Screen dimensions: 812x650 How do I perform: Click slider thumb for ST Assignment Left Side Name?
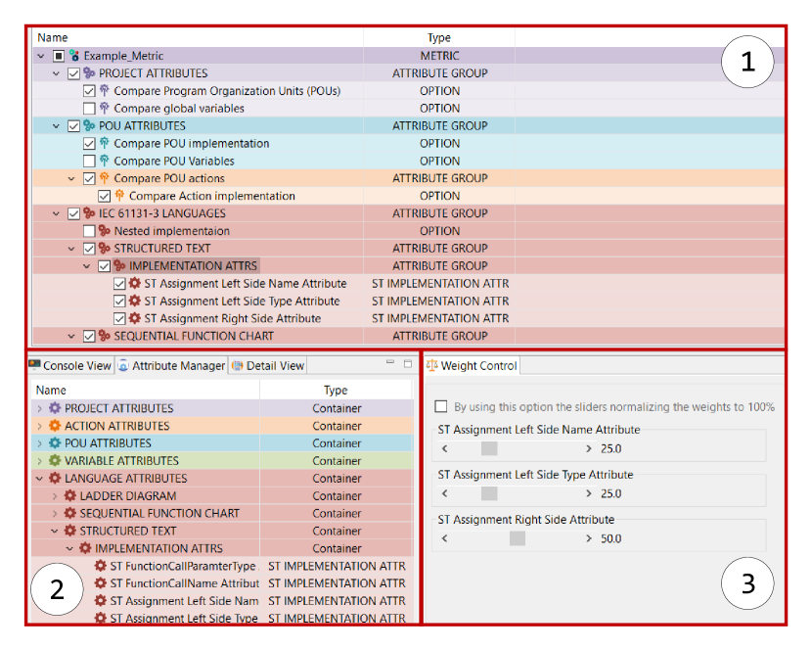pyautogui.click(x=489, y=448)
